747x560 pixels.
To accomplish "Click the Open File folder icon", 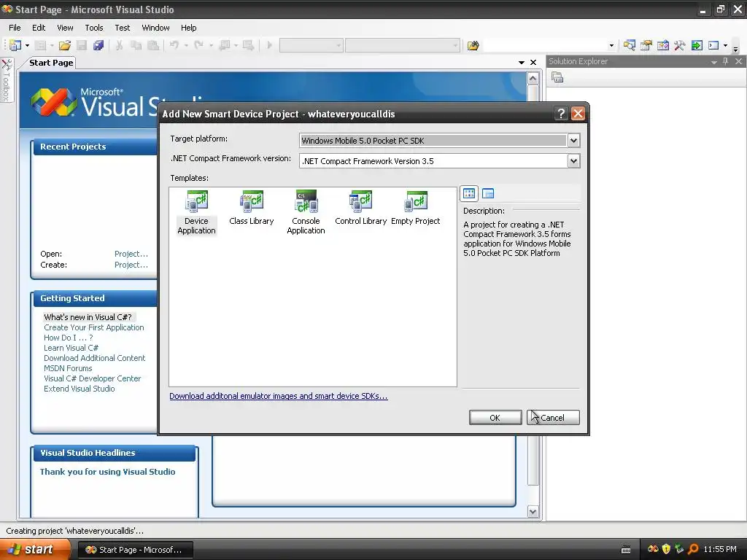I will (65, 46).
